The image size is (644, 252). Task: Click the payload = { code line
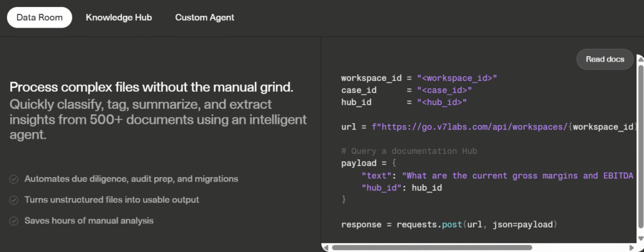[369, 163]
